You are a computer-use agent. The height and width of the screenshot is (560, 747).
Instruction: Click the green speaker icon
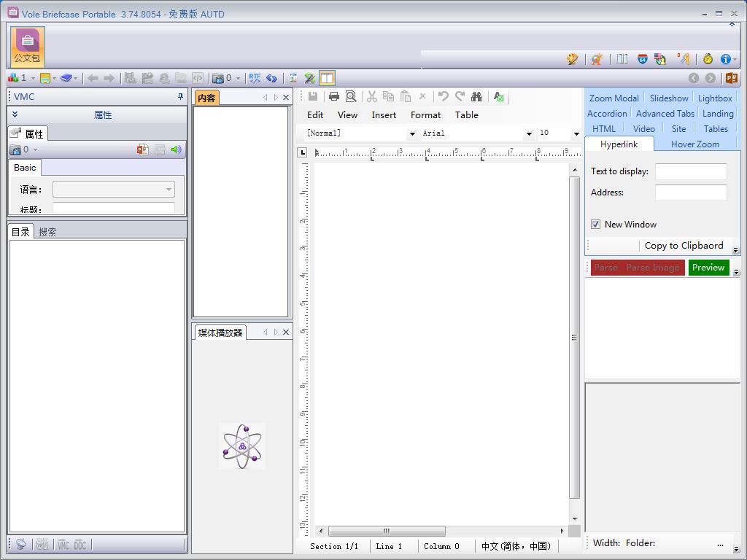(176, 149)
